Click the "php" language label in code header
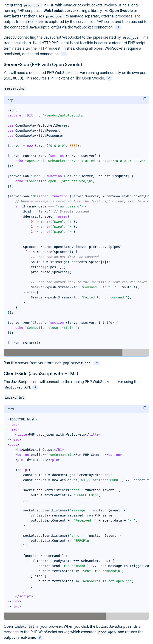The image size is (153, 644). [10, 100]
